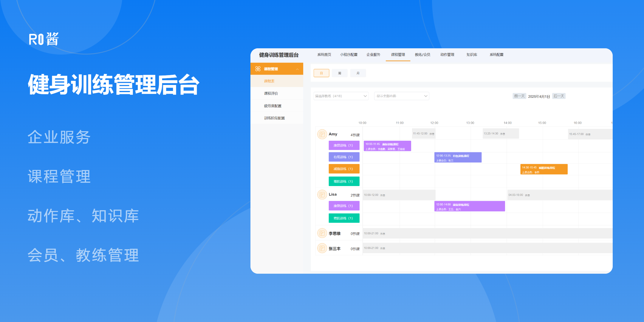Click Amy's 康复训练 (1) purple tag
This screenshot has width=644, height=322.
click(x=344, y=145)
